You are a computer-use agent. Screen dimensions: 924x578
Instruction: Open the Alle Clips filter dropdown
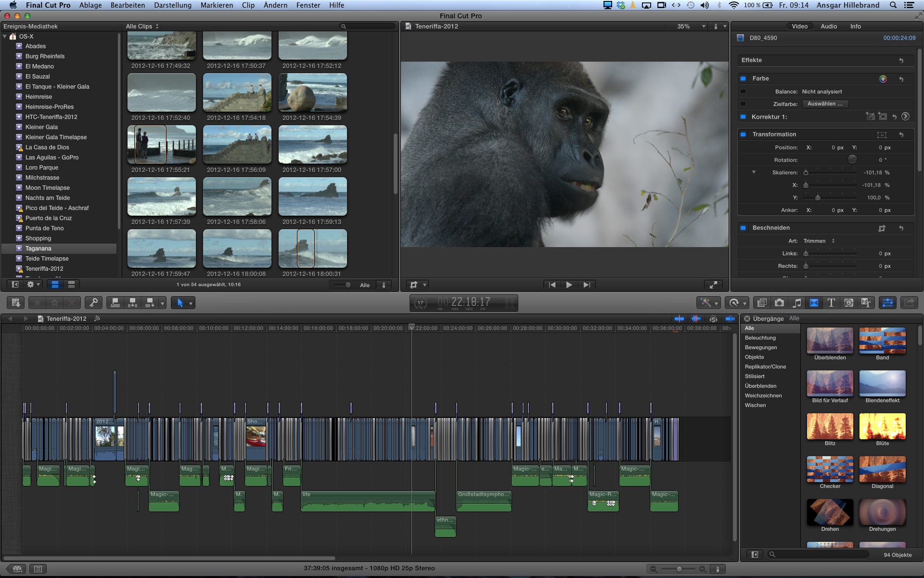point(142,26)
